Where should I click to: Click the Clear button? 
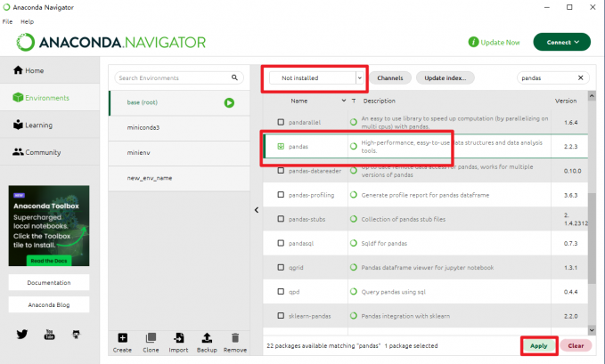576,345
